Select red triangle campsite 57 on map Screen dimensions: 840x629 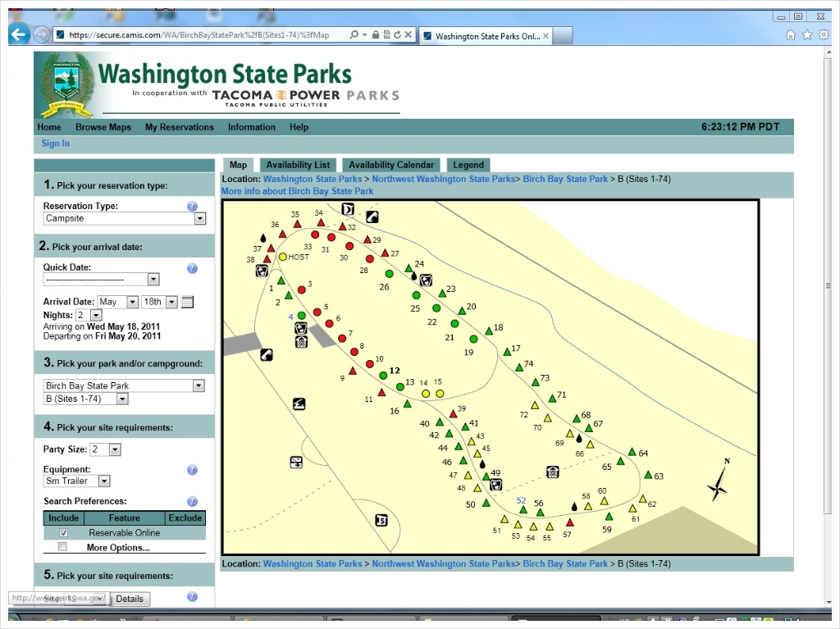[x=570, y=522]
